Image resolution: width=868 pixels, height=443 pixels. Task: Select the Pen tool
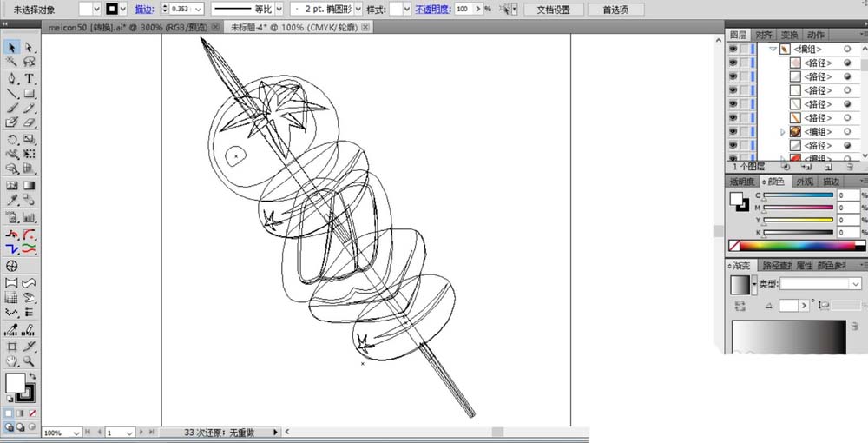pos(11,79)
